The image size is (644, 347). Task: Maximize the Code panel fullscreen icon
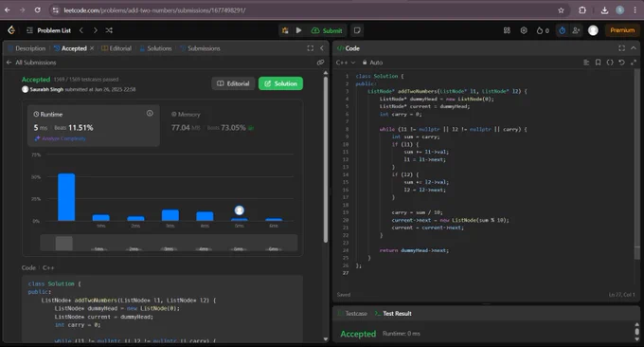[x=622, y=48]
